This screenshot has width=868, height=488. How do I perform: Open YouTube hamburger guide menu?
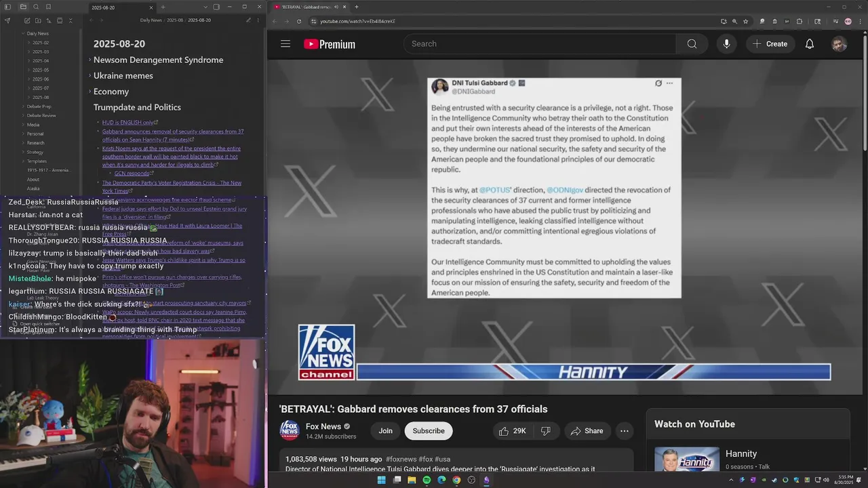tap(285, 44)
